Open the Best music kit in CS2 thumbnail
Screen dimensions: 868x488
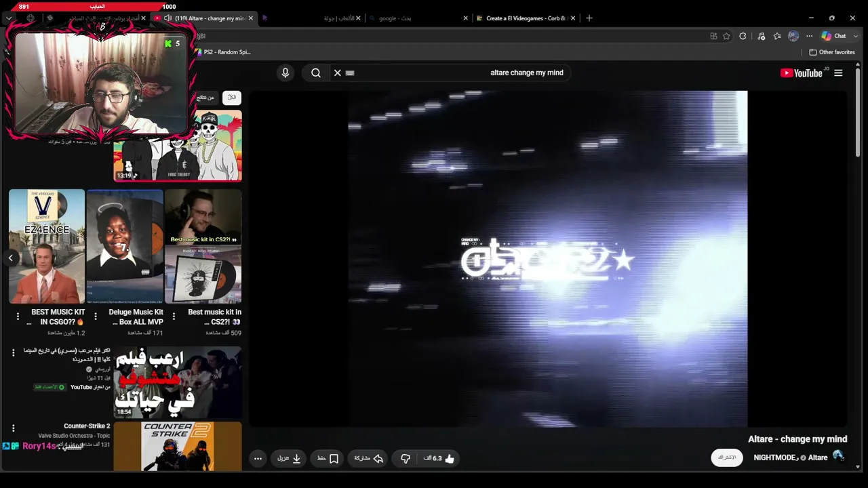coord(203,246)
